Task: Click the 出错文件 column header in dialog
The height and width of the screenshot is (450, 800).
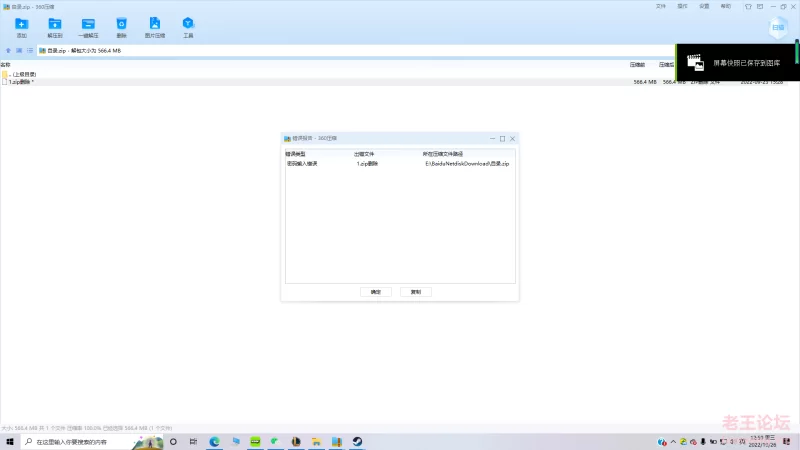Action: click(x=364, y=154)
